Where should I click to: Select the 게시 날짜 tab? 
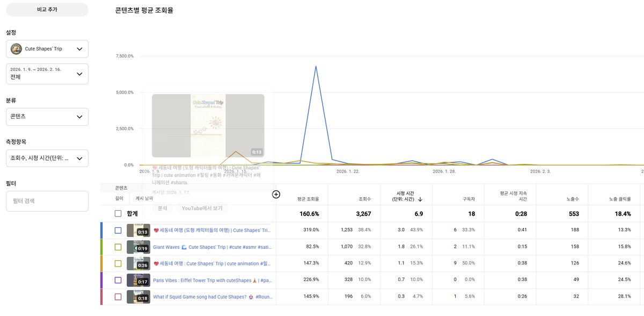click(x=144, y=198)
